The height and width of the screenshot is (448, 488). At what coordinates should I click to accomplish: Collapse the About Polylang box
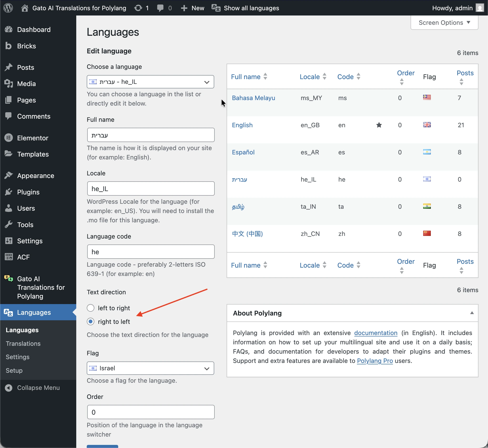(472, 313)
